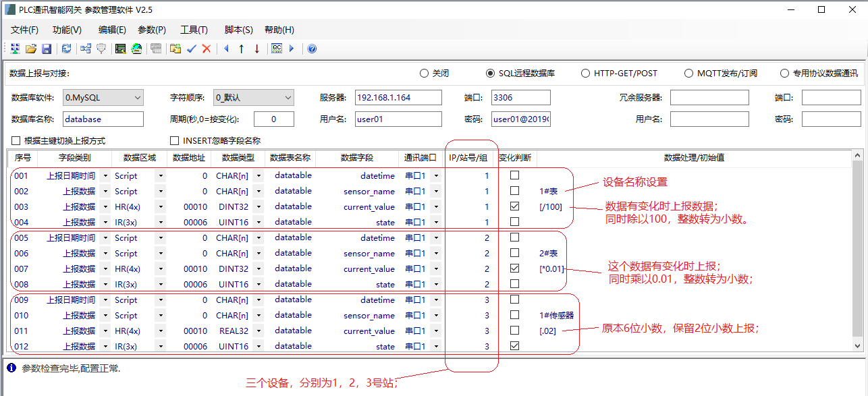Enable the INSERT忽略字段名称 checkbox
Viewport: 868px width, 396px height.
tap(173, 141)
